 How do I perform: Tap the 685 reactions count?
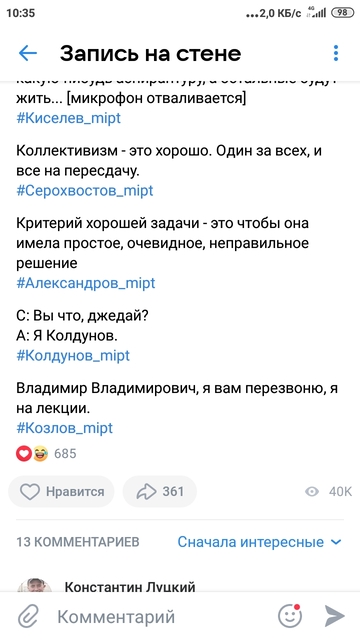[x=65, y=454]
